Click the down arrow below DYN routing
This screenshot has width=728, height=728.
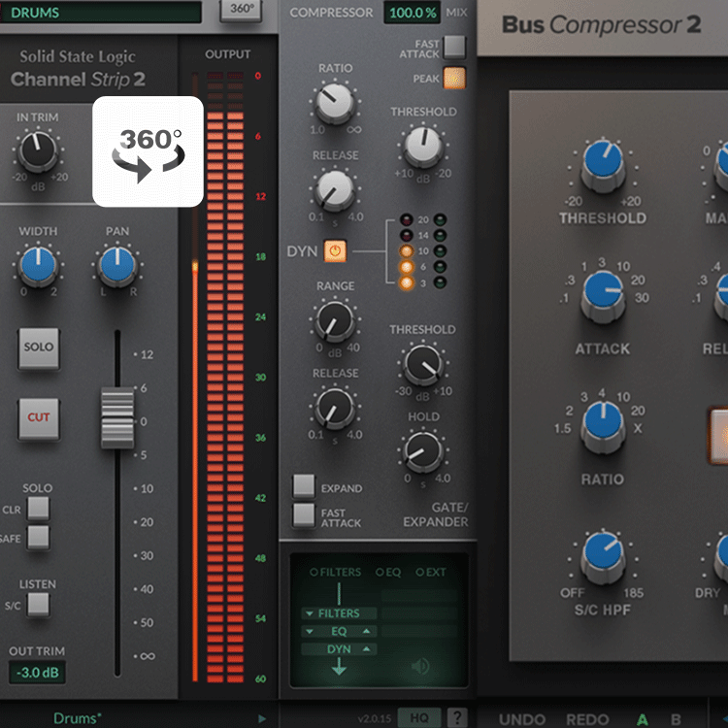[x=340, y=667]
